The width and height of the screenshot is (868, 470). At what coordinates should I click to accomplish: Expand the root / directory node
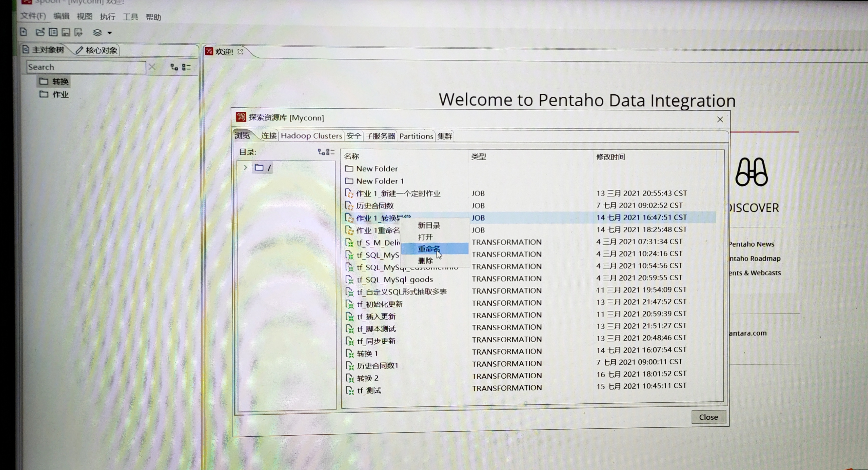pyautogui.click(x=245, y=167)
